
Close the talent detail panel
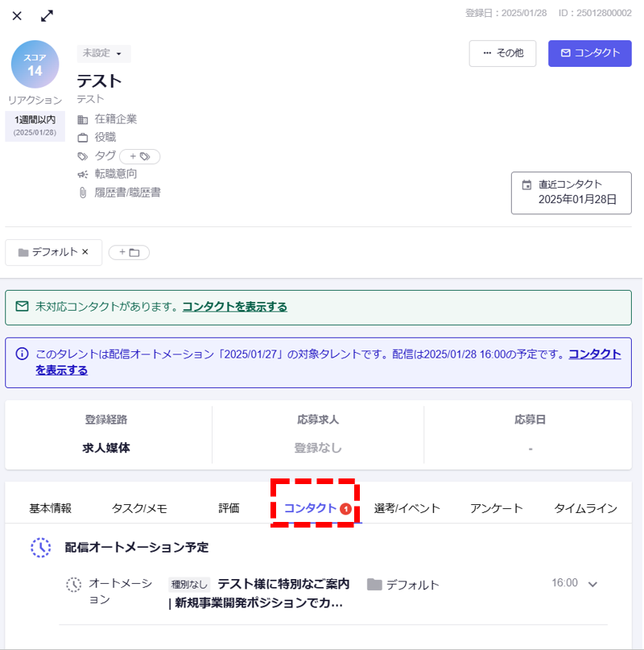[x=17, y=16]
